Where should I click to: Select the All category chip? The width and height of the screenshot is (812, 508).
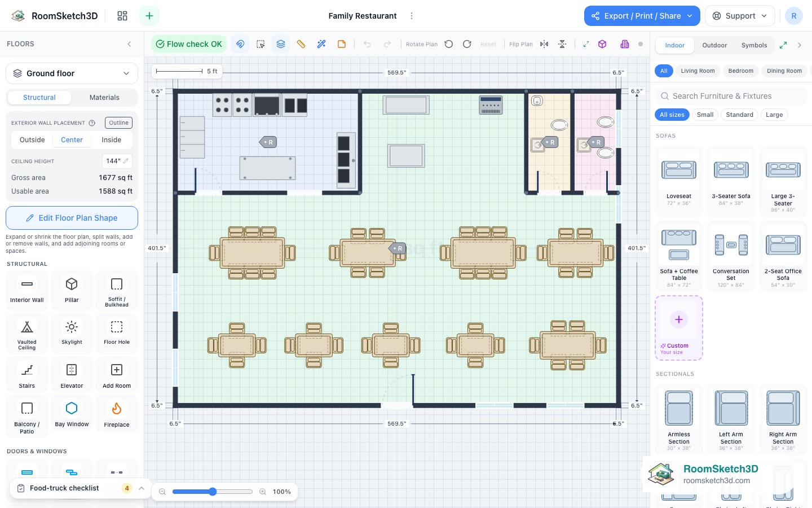coord(664,71)
